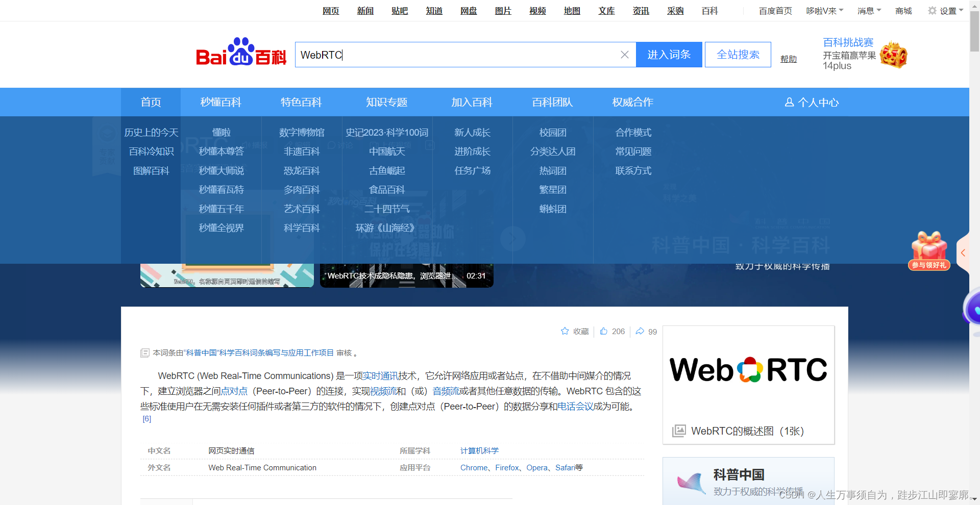Click the gift box reward icon

point(929,250)
